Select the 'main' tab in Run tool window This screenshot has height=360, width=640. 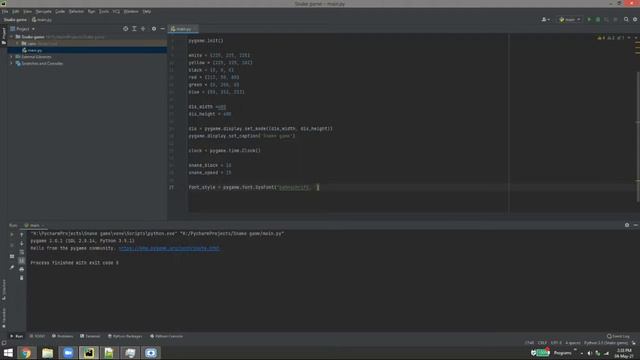34,225
